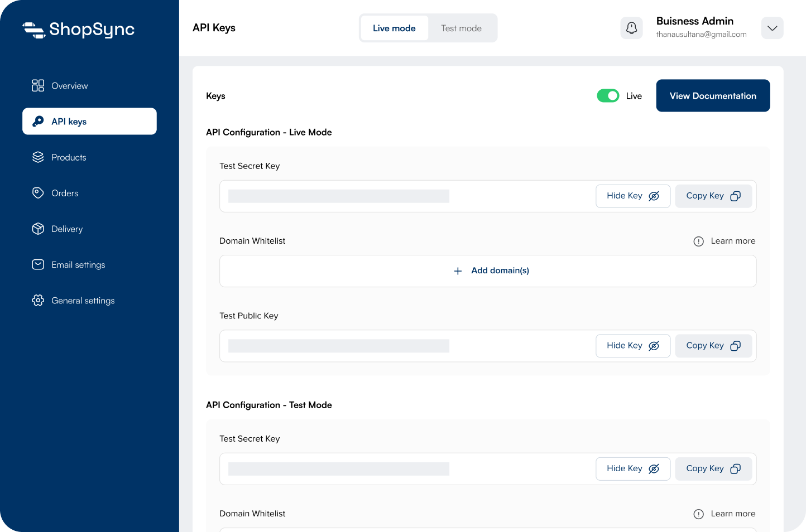Viewport: 806px width, 532px height.
Task: Hide the Live Mode secret key
Action: (633, 196)
